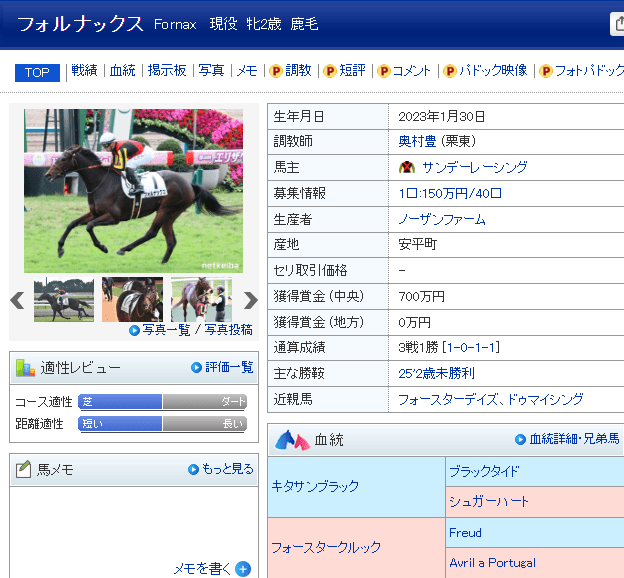This screenshot has height=578, width=624.
Task: Click the horse heads 血統 icon
Action: (x=292, y=440)
